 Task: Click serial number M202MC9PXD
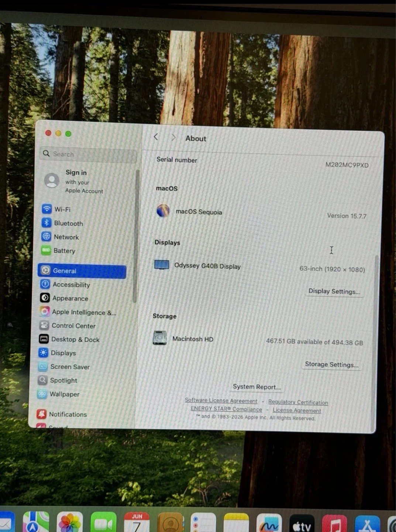347,165
